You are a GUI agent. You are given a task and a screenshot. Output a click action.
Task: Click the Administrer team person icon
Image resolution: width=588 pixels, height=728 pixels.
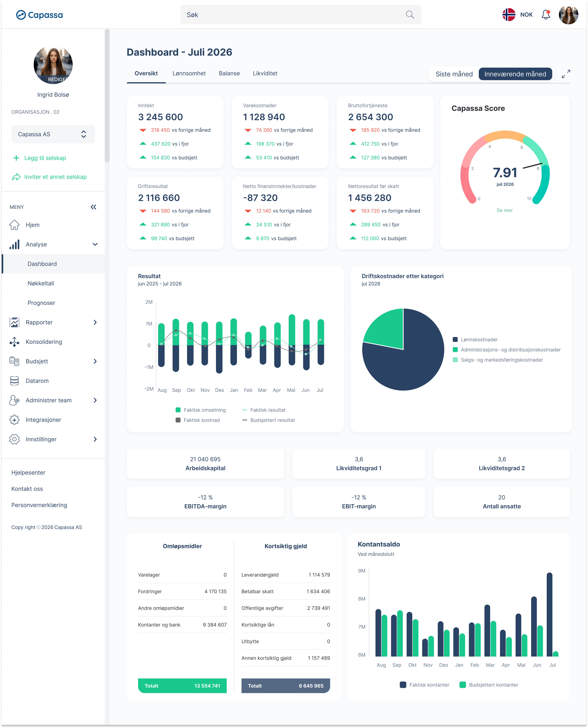tap(14, 400)
